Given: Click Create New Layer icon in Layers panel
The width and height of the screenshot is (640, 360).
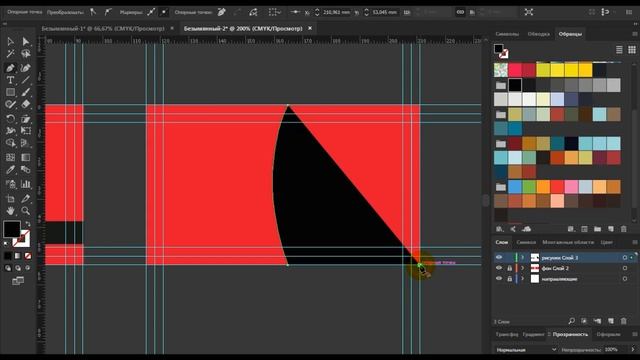Looking at the screenshot, I should click(611, 321).
